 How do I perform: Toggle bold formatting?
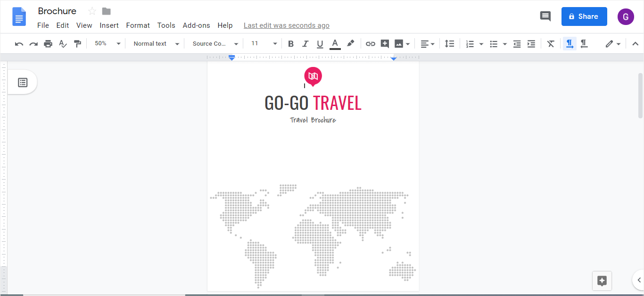(x=291, y=43)
